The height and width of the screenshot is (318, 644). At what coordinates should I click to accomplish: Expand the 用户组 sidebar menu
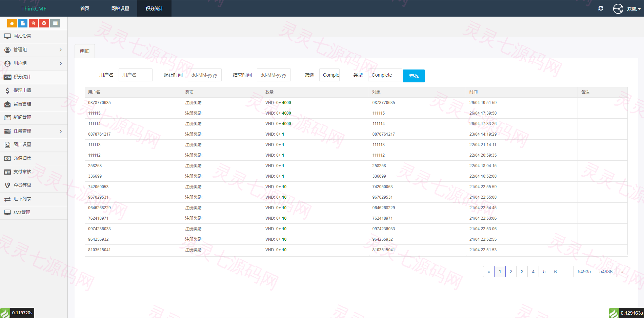pyautogui.click(x=34, y=63)
